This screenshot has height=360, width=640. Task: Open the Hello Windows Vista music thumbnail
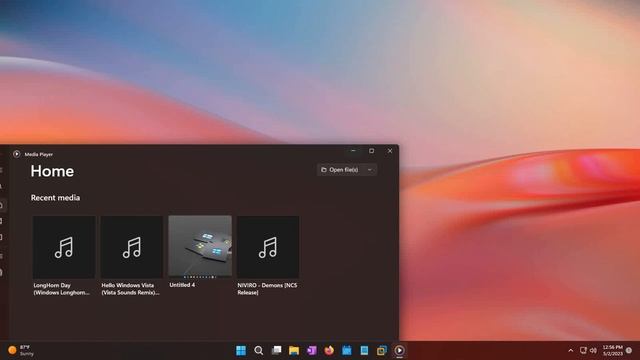point(132,247)
